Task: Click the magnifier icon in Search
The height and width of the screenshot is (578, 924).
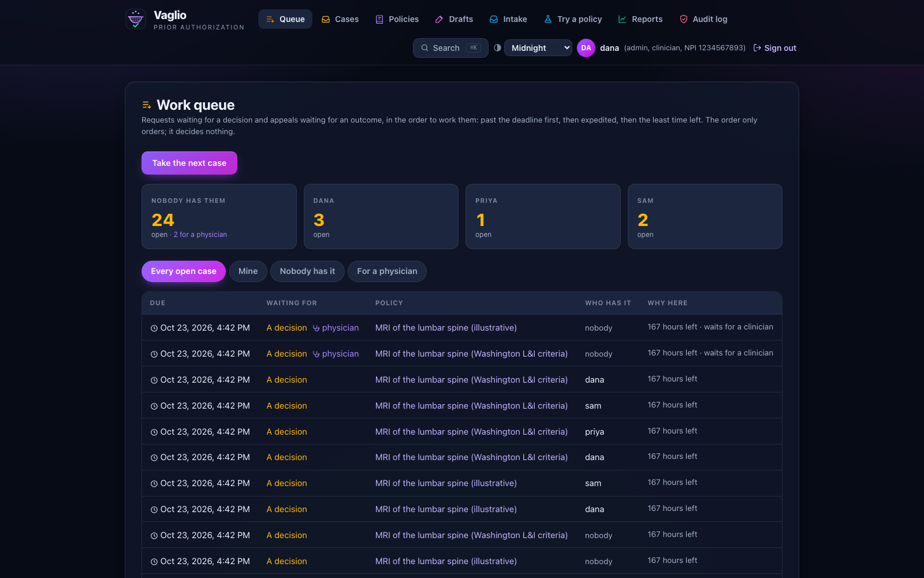Action: 425,48
